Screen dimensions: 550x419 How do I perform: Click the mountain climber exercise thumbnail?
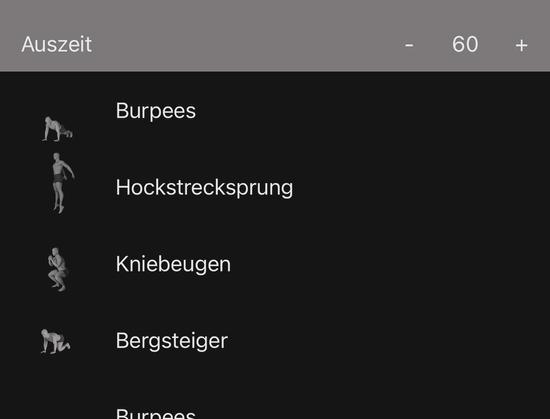[x=55, y=341]
